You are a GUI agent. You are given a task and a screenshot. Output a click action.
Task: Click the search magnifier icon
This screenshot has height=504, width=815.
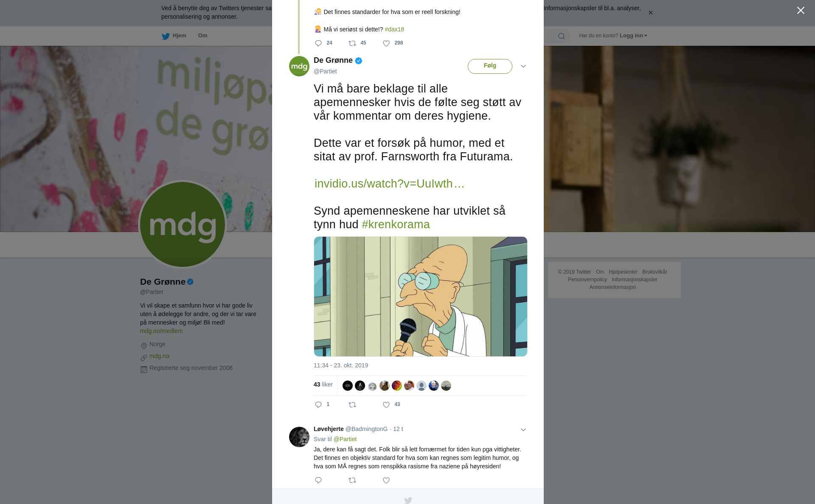[x=562, y=36]
